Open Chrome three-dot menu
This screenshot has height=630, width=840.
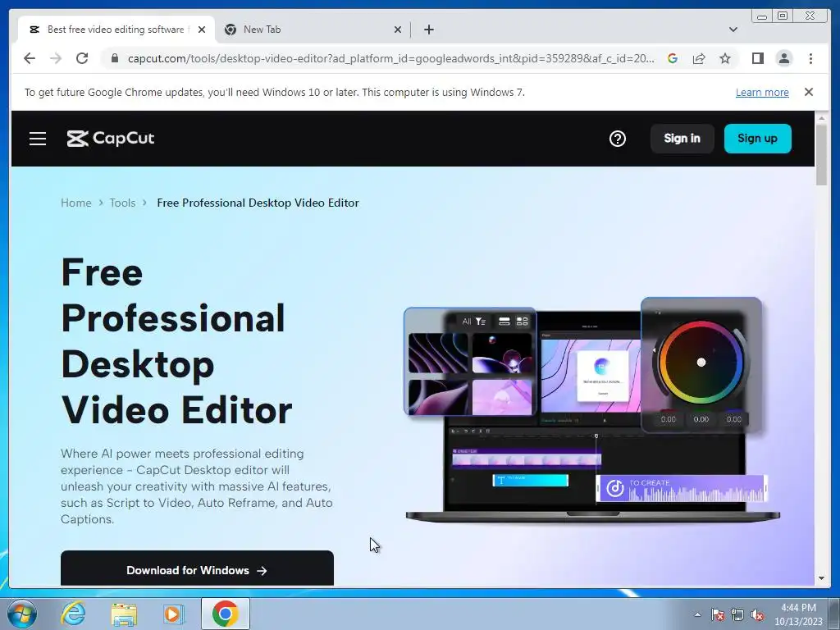810,58
